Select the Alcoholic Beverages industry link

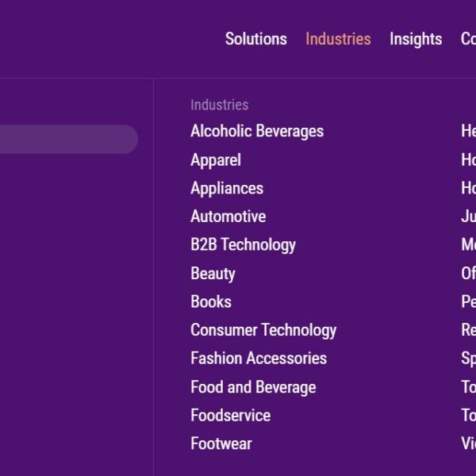tap(257, 132)
